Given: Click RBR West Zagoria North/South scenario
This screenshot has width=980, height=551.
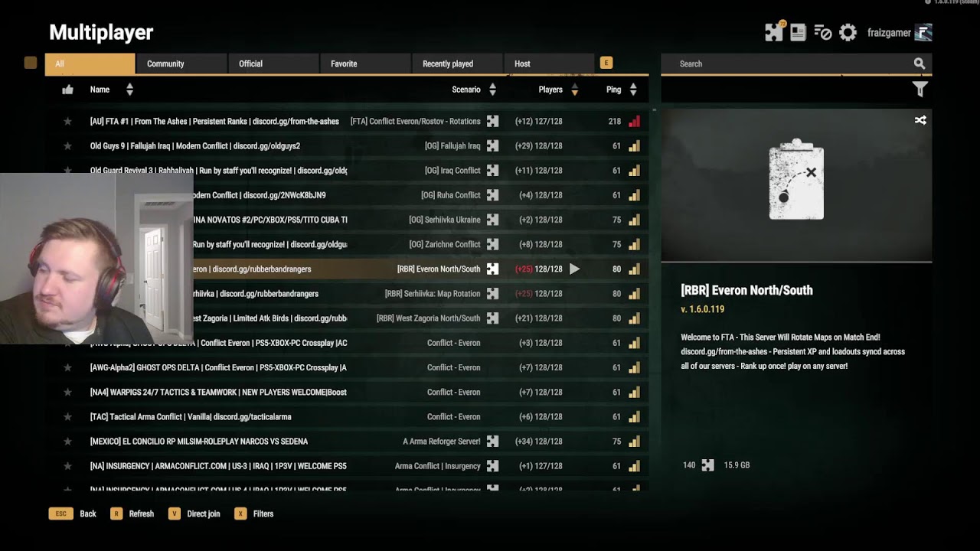Looking at the screenshot, I should click(x=429, y=318).
